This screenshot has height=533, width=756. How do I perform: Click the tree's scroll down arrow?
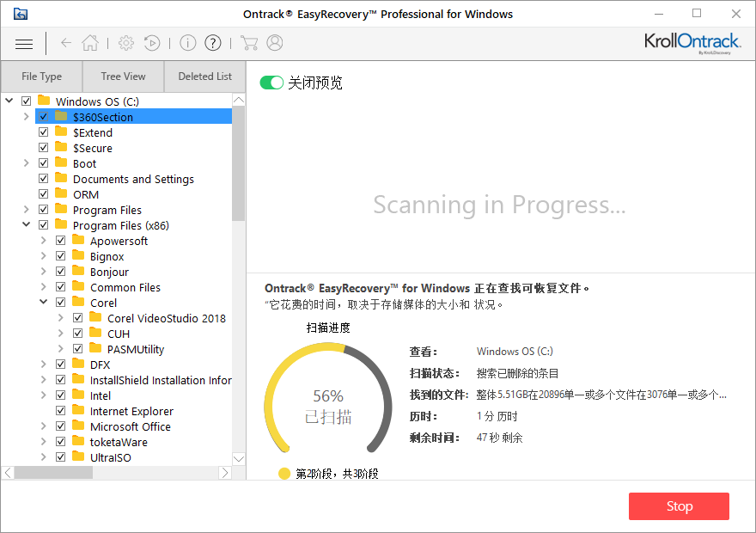click(x=239, y=459)
